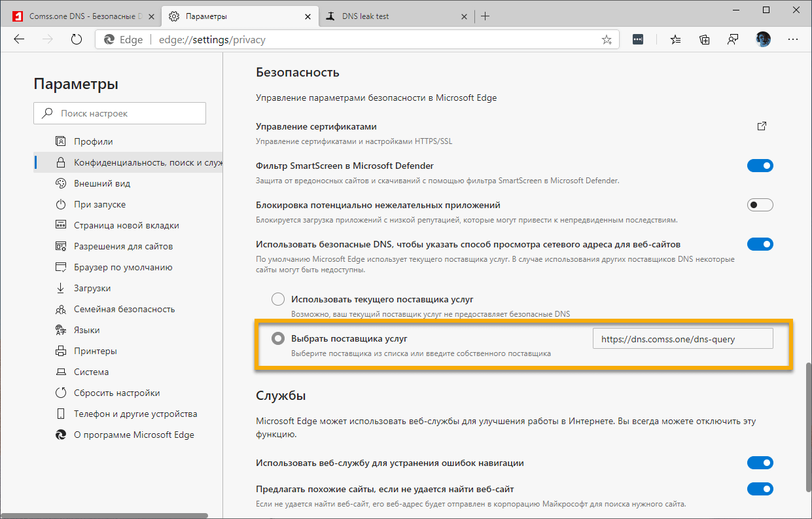This screenshot has height=519, width=812.
Task: Open the Favorites list icon in toolbar
Action: [676, 39]
